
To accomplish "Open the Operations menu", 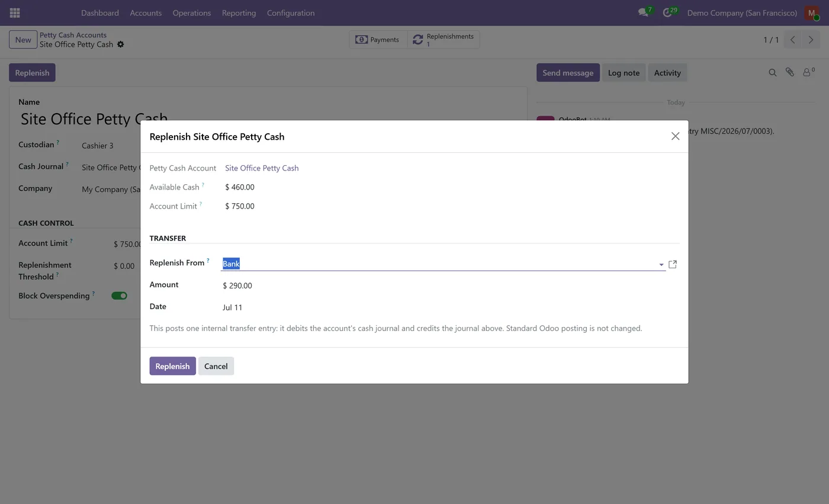I will point(192,12).
